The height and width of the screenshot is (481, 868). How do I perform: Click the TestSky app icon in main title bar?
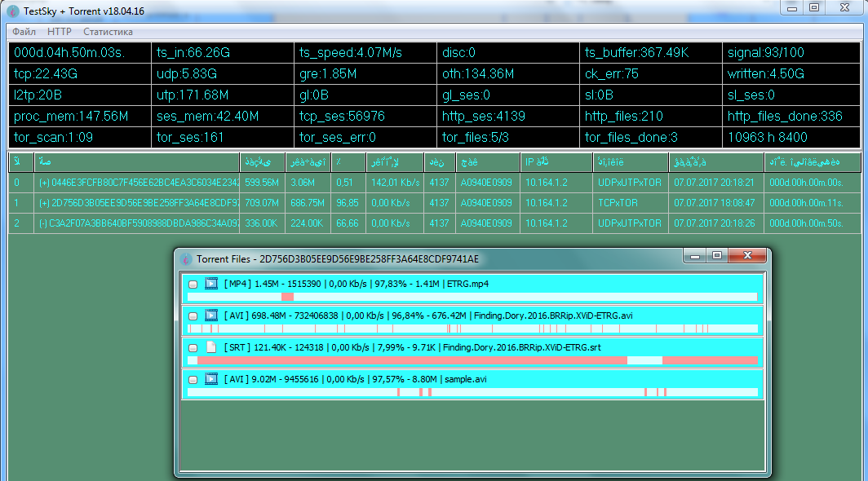click(x=14, y=11)
